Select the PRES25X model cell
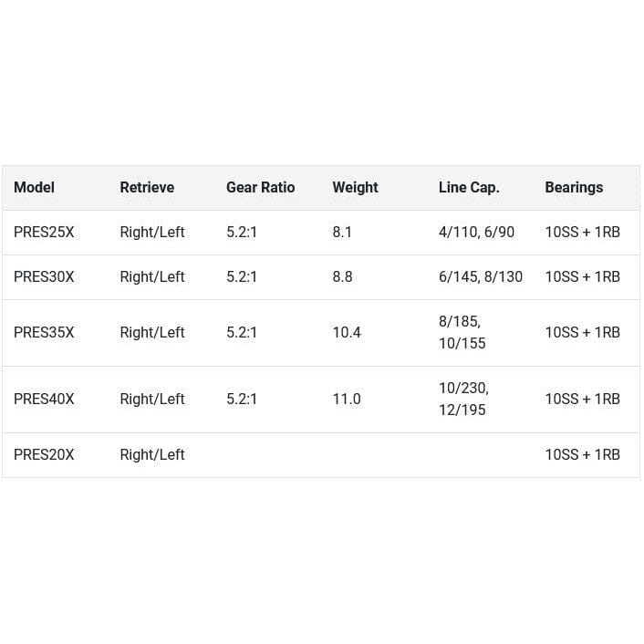 tap(44, 232)
